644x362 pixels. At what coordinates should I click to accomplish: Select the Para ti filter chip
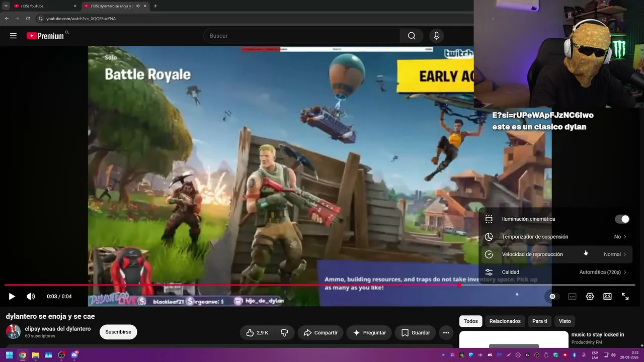point(539,321)
